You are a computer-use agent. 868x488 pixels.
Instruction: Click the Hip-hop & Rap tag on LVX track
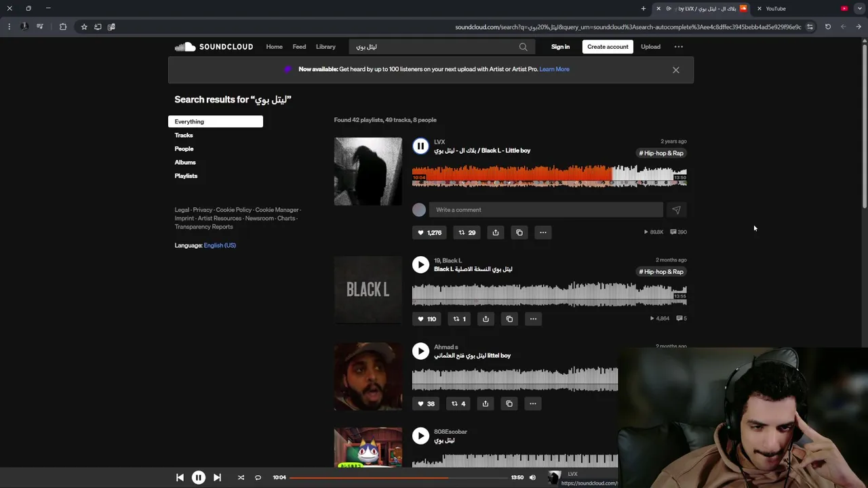click(661, 153)
